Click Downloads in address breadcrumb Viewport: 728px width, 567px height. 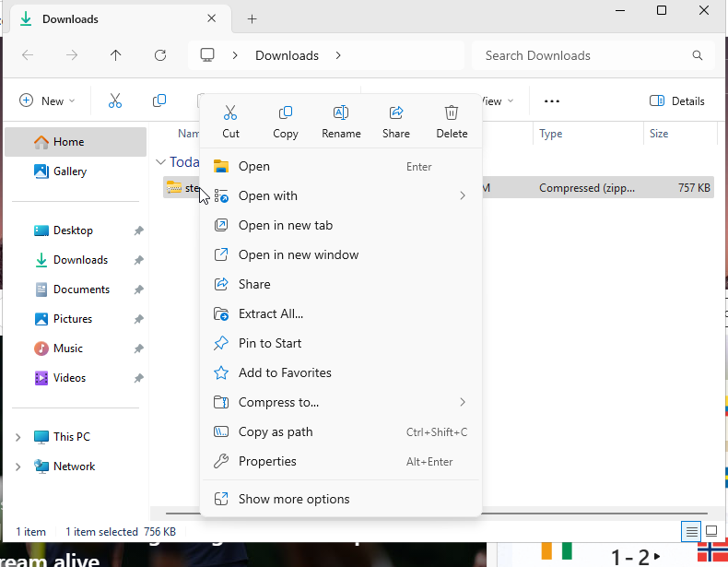pyautogui.click(x=287, y=55)
